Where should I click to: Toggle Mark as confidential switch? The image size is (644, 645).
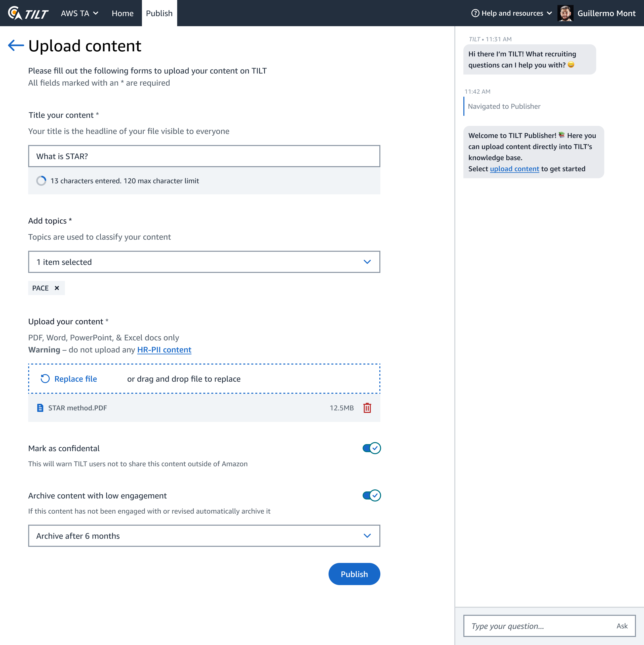click(371, 448)
